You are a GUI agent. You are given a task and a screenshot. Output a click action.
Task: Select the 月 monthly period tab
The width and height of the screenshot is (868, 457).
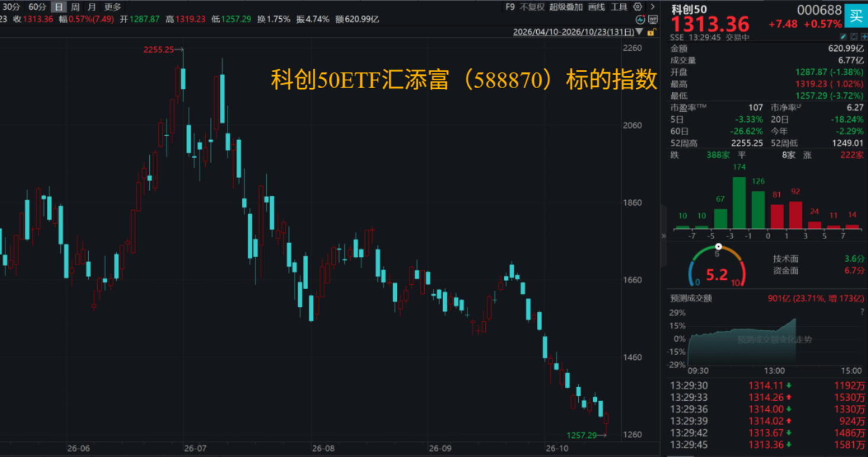(91, 7)
